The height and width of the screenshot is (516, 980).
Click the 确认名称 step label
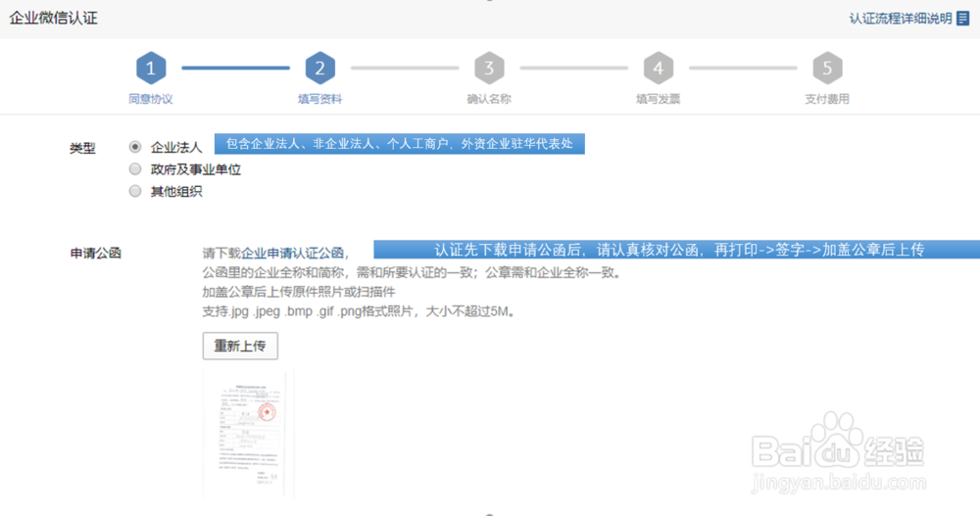pos(489,99)
